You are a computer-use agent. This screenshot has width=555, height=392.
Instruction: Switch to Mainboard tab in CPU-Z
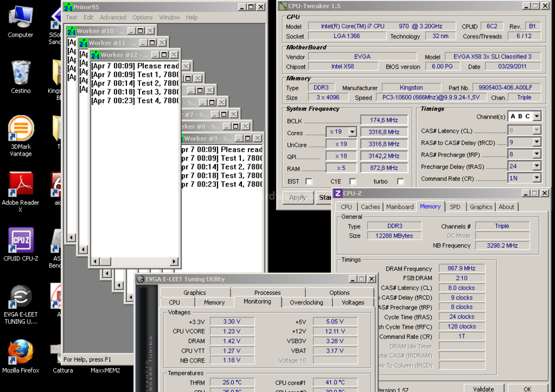click(400, 207)
